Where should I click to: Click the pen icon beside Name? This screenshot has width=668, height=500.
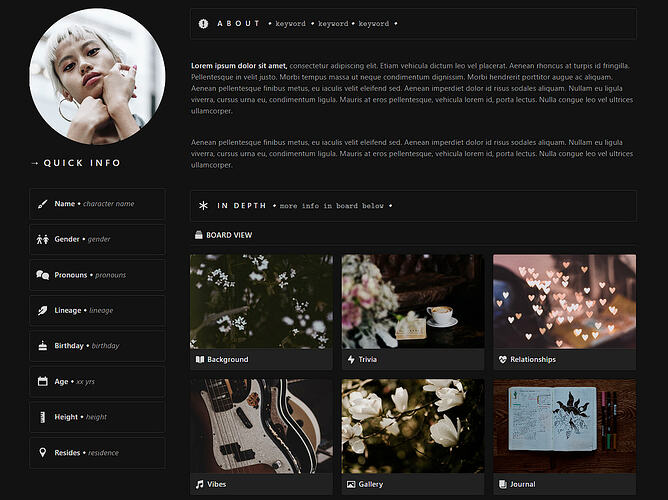click(x=42, y=204)
